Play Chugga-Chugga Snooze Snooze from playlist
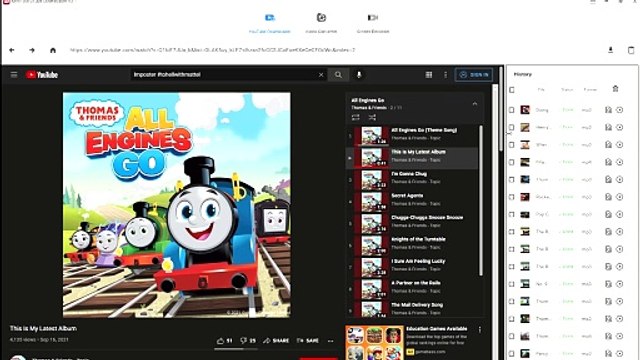Screen dimensions: 640x360 point(412,223)
